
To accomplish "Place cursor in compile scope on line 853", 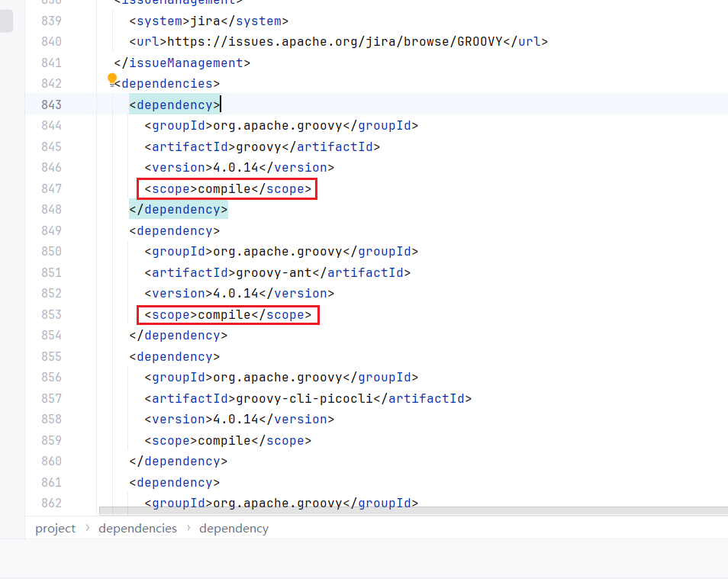I will pos(224,314).
